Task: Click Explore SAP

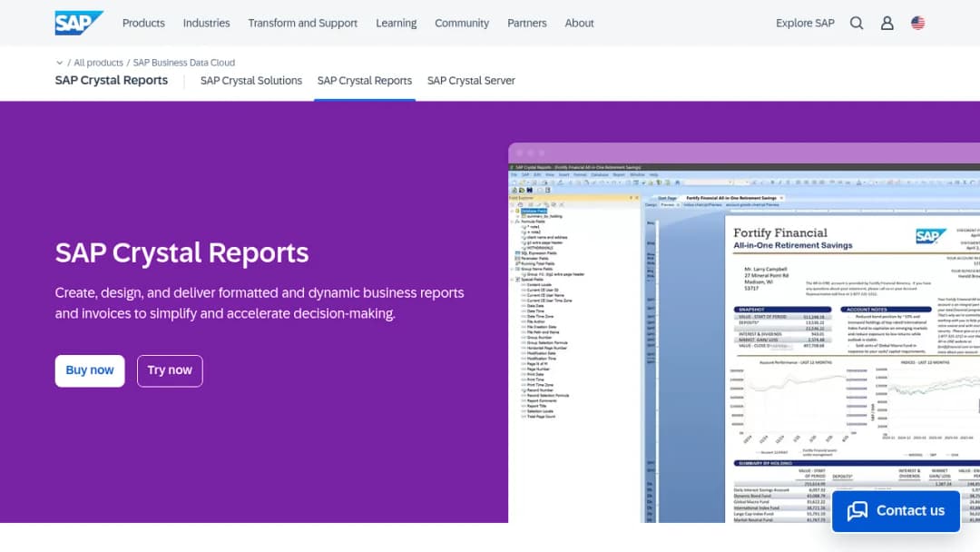Action: pyautogui.click(x=805, y=23)
